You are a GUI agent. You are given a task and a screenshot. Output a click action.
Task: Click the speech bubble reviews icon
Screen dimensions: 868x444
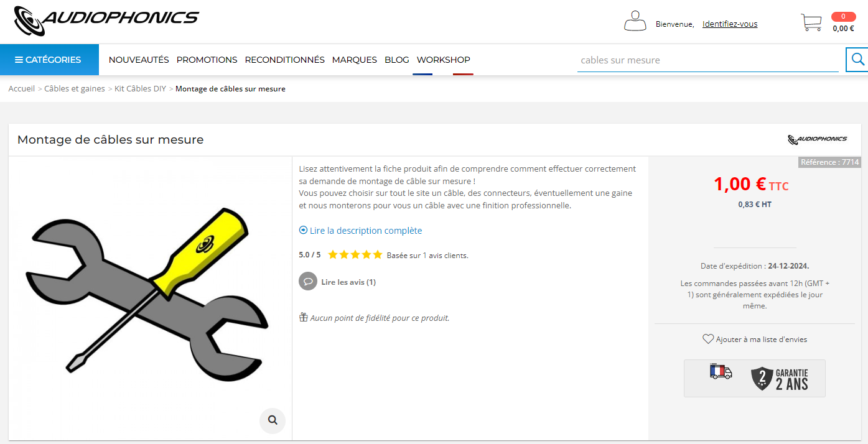pyautogui.click(x=308, y=281)
